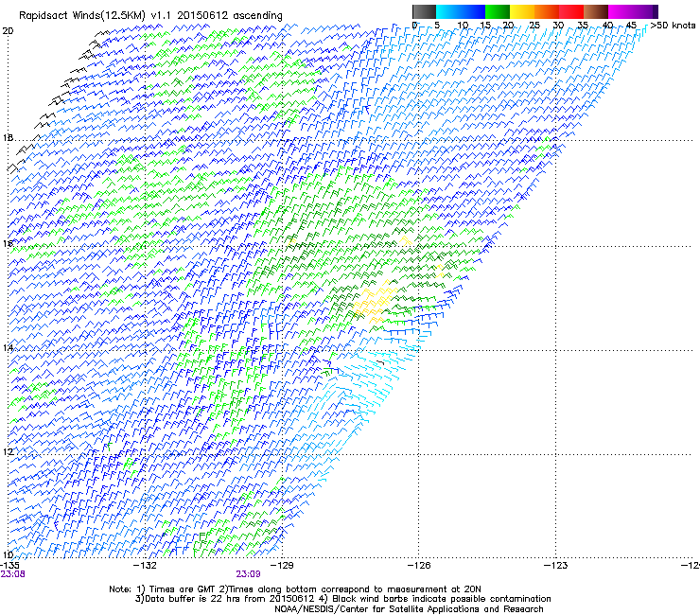Viewport: 700px width, 615px height.
Task: Click the latitude label 16
Action: pos(8,244)
